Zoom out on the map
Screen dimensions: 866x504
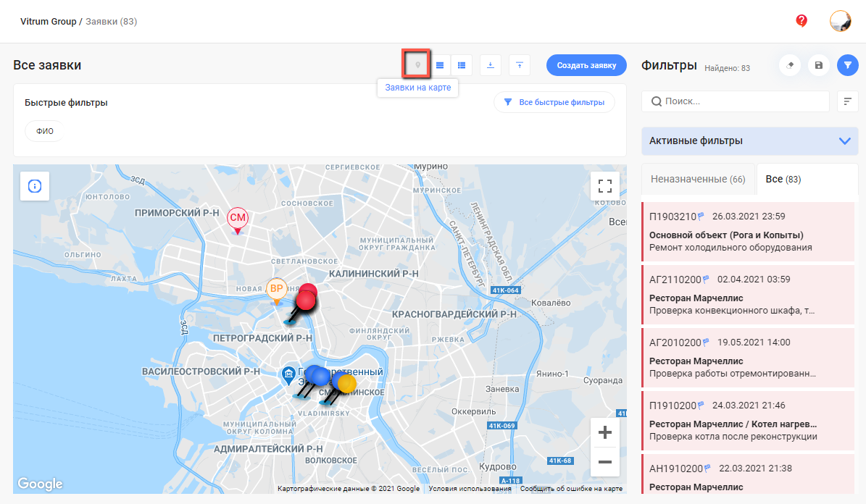(605, 462)
